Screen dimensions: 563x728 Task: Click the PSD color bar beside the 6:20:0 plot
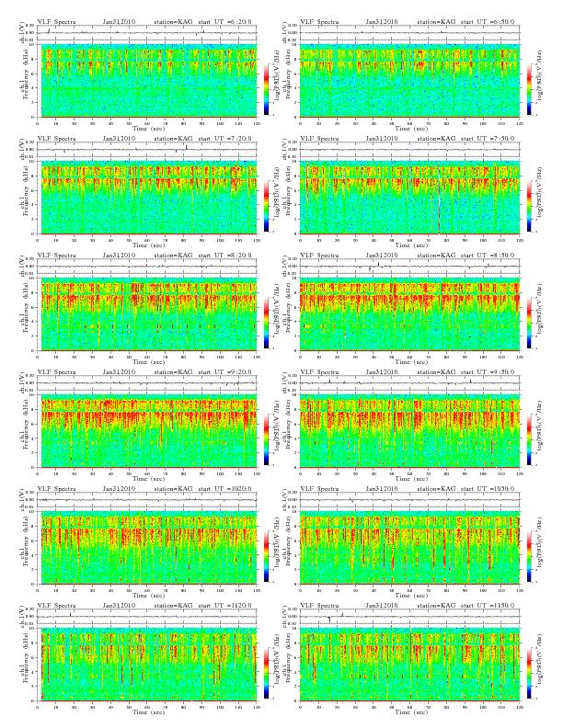266,89
